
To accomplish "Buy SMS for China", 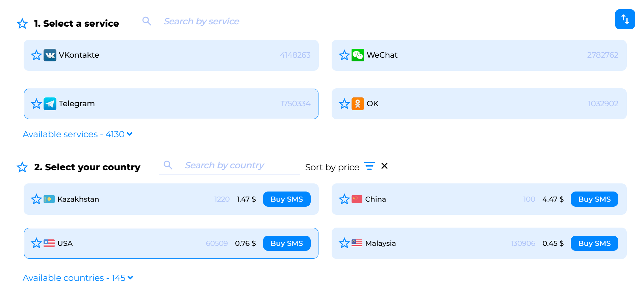I will click(x=594, y=199).
